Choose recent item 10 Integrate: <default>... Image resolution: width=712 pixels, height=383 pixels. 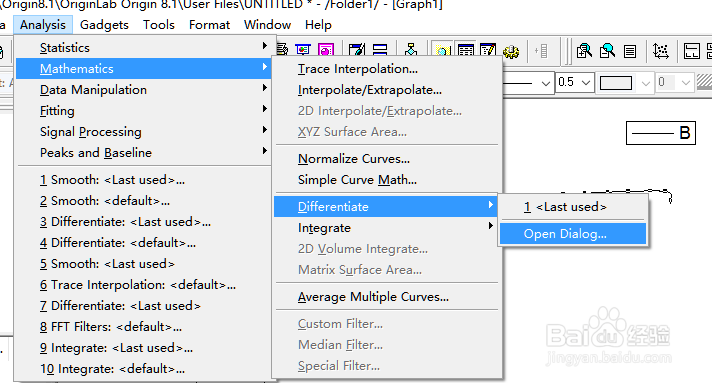click(143, 368)
